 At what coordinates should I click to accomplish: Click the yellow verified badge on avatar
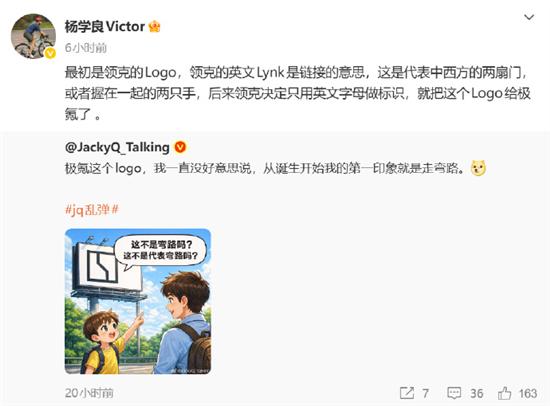point(50,53)
